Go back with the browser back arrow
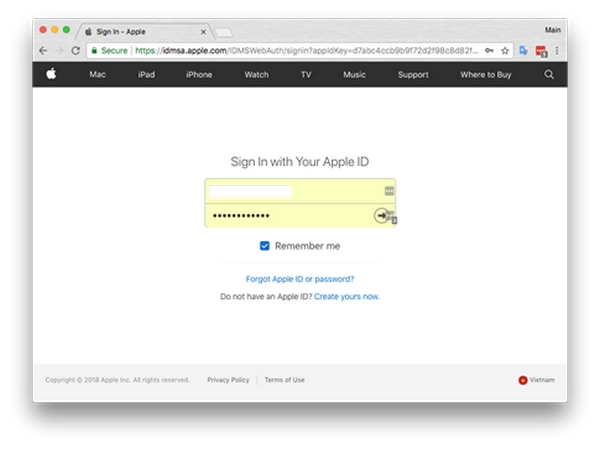 (43, 51)
